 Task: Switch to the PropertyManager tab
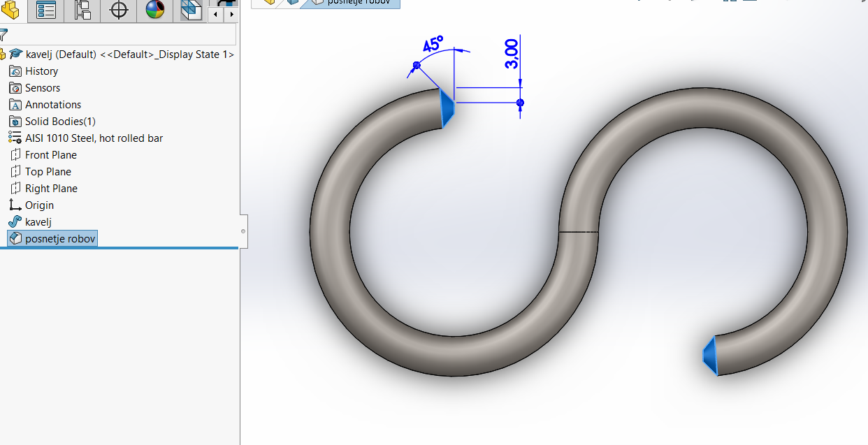click(46, 10)
